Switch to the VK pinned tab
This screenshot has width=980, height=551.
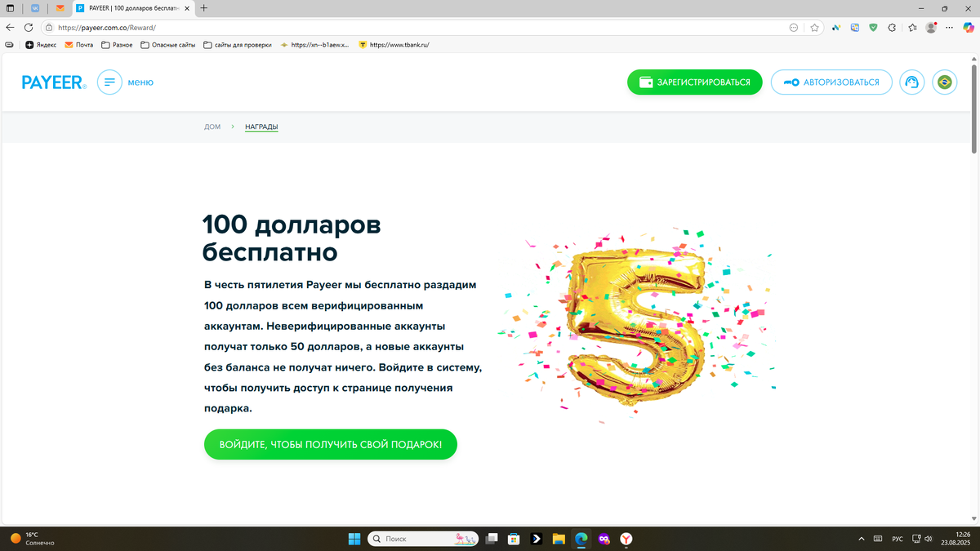(35, 8)
